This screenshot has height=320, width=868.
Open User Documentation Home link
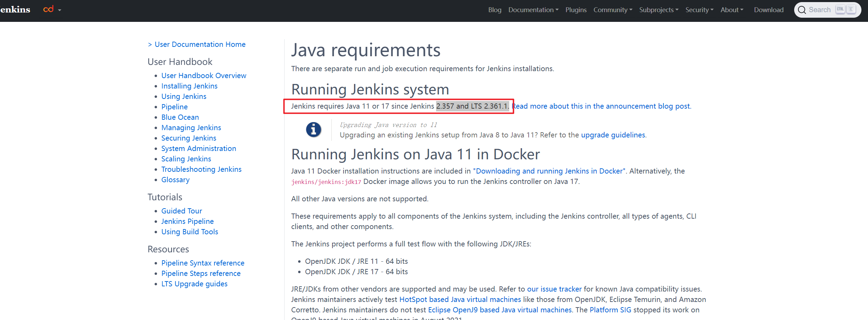(x=200, y=44)
